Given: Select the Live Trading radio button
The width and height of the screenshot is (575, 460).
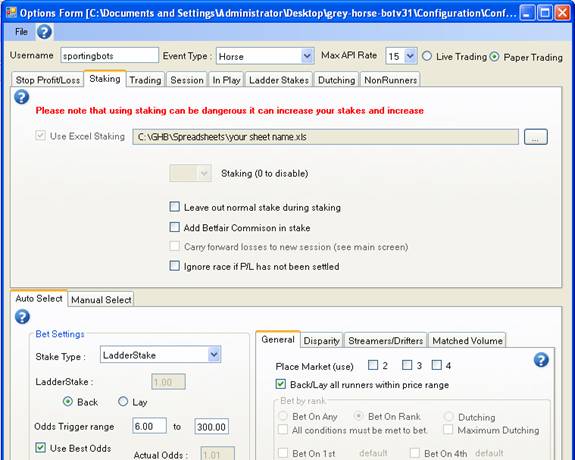Looking at the screenshot, I should 427,56.
